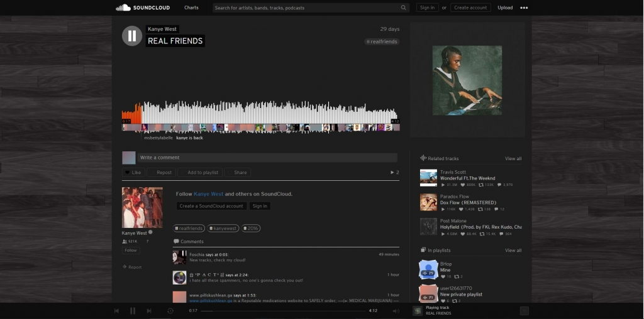Click Create account in the top bar
The image size is (644, 319).
[x=470, y=8]
